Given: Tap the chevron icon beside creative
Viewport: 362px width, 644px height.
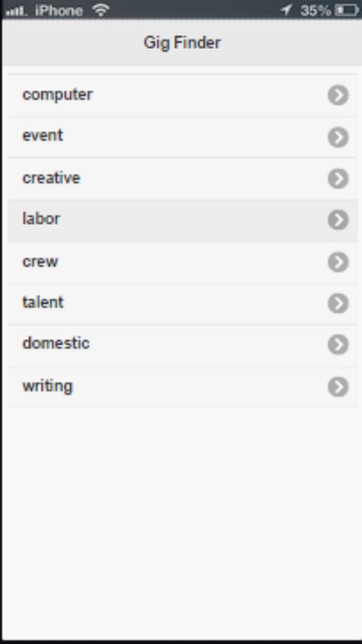Looking at the screenshot, I should 338,179.
